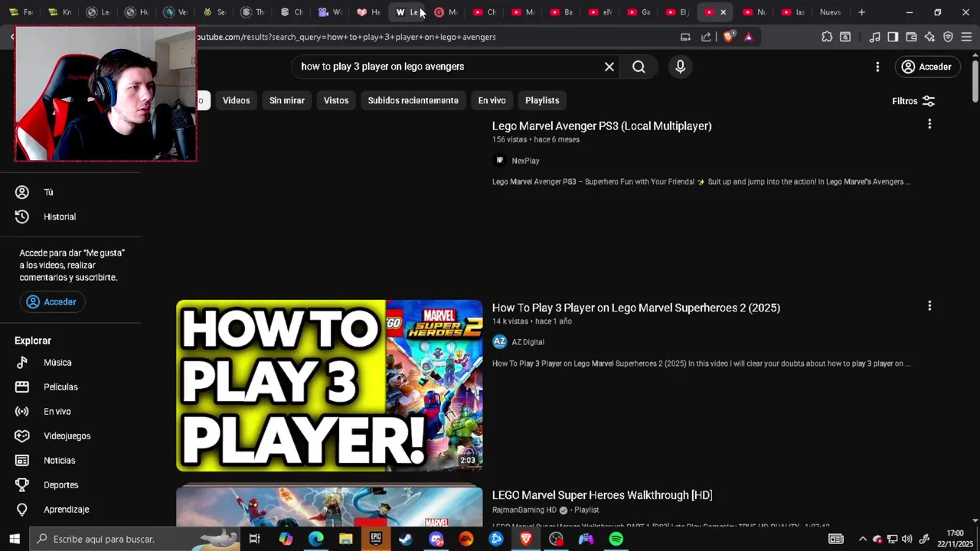Select the Videos filter chip
Image resolution: width=980 pixels, height=551 pixels.
[236, 100]
